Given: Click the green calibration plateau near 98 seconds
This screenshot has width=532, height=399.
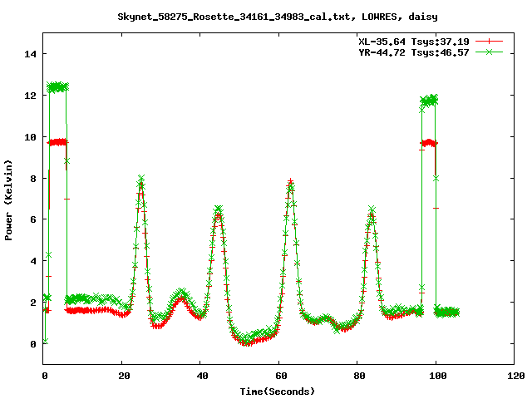Looking at the screenshot, I should tap(429, 100).
